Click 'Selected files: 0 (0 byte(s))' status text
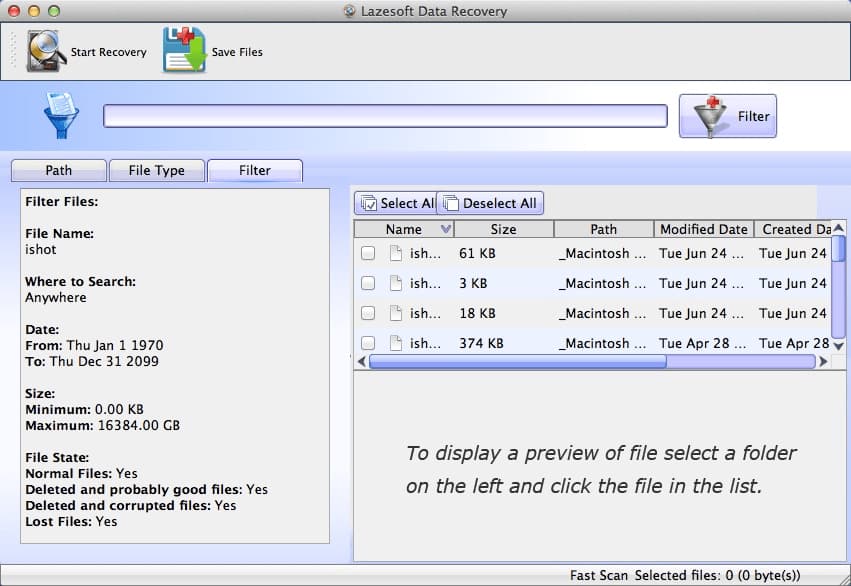Viewport: 851px width, 586px height. [x=717, y=575]
